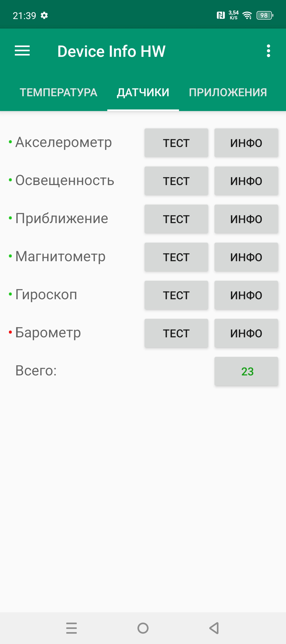Tap the Wi-Fi status icon
Image resolution: width=286 pixels, height=644 pixels.
point(247,15)
